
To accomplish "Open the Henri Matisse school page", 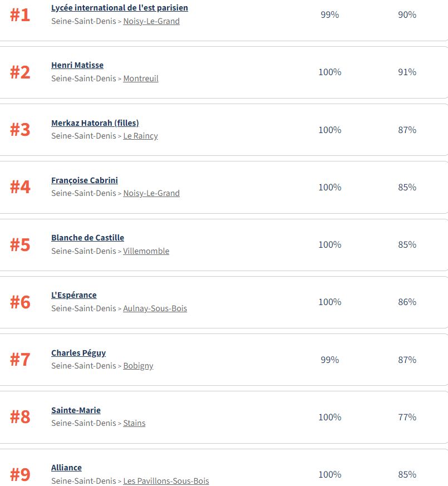I will coord(77,65).
